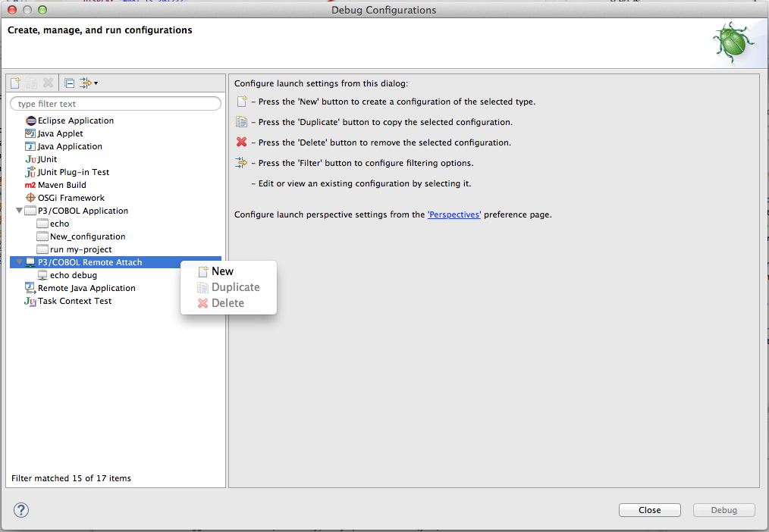Image resolution: width=769 pixels, height=532 pixels.
Task: Open the help question mark icon
Action: 21,510
